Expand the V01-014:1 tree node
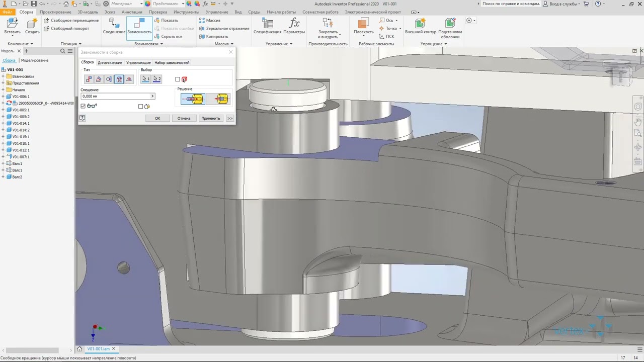This screenshot has height=362, width=644. pyautogui.click(x=3, y=123)
